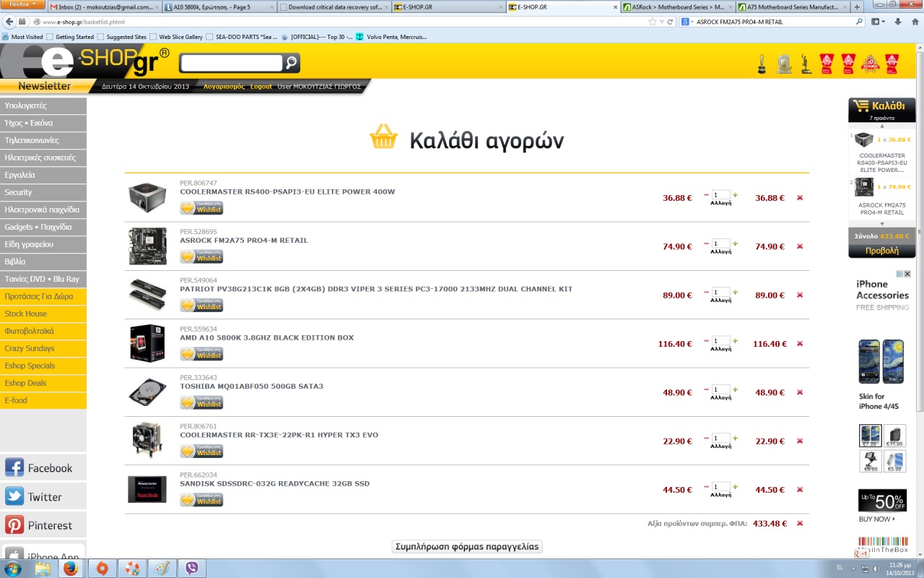Add Toshiba MQ01ABF050 to Wishlist
Viewport: 924px width, 578px height.
click(201, 402)
